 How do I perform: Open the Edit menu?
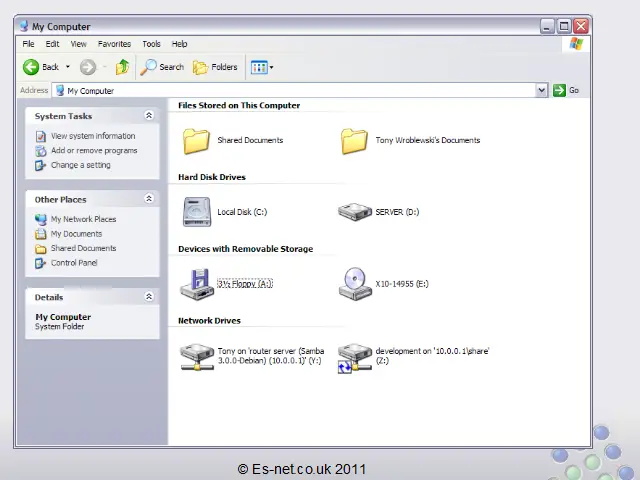[52, 44]
